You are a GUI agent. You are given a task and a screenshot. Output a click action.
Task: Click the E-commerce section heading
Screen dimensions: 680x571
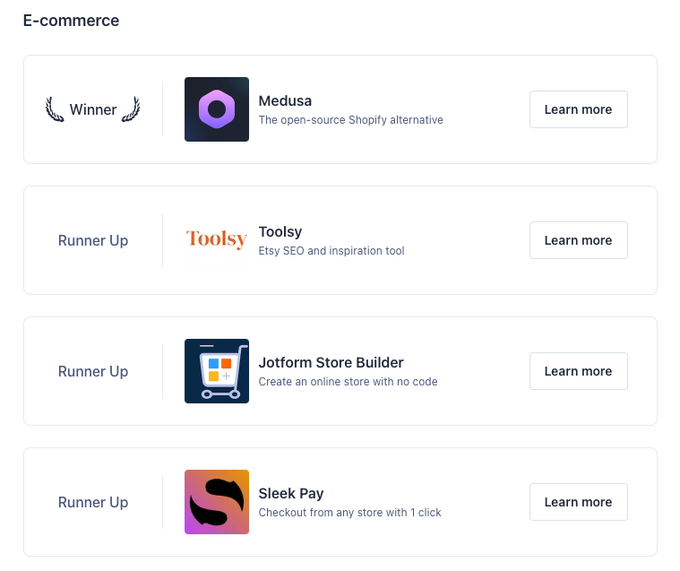tap(71, 20)
